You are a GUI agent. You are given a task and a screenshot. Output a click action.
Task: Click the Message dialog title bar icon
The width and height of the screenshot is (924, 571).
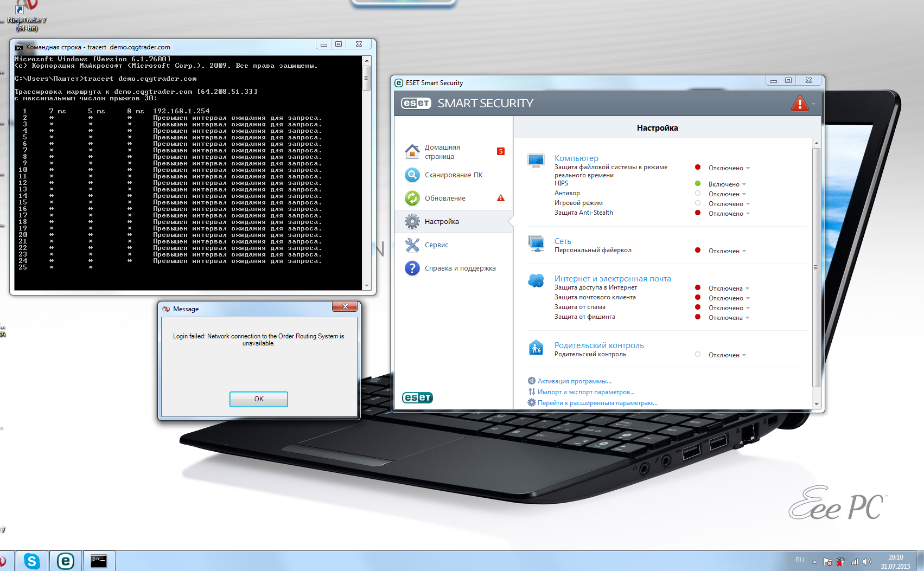tap(166, 309)
